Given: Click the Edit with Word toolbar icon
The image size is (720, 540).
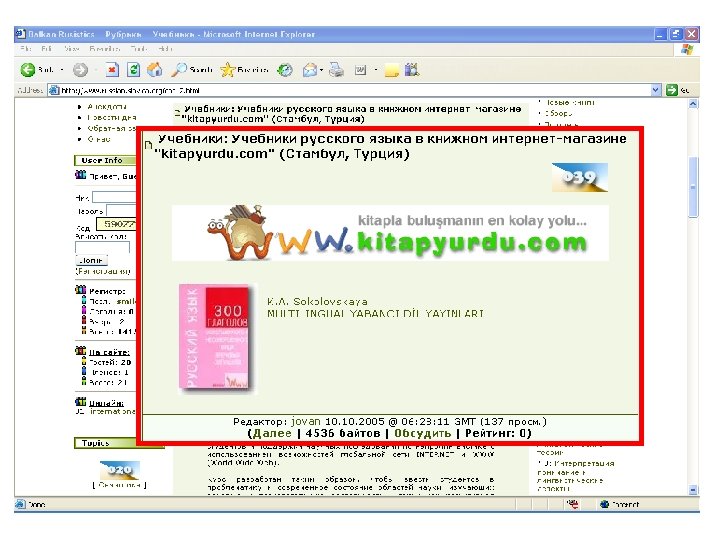Looking at the screenshot, I should pos(360,70).
